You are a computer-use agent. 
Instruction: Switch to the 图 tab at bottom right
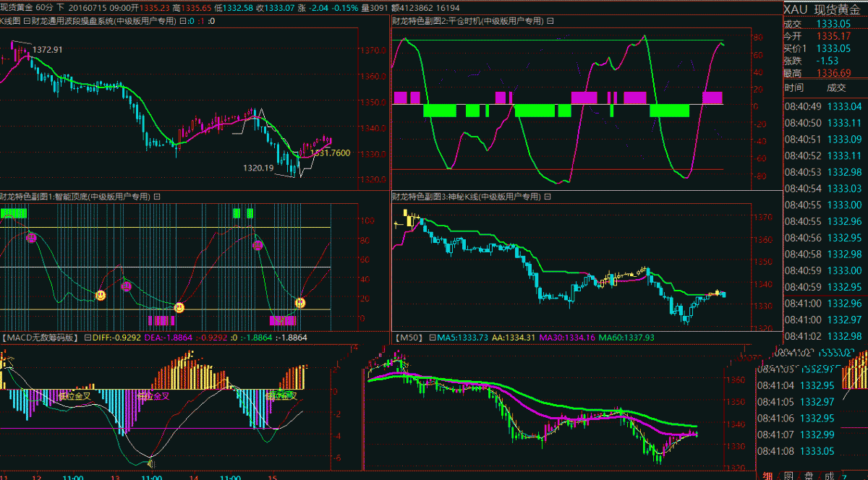[789, 476]
